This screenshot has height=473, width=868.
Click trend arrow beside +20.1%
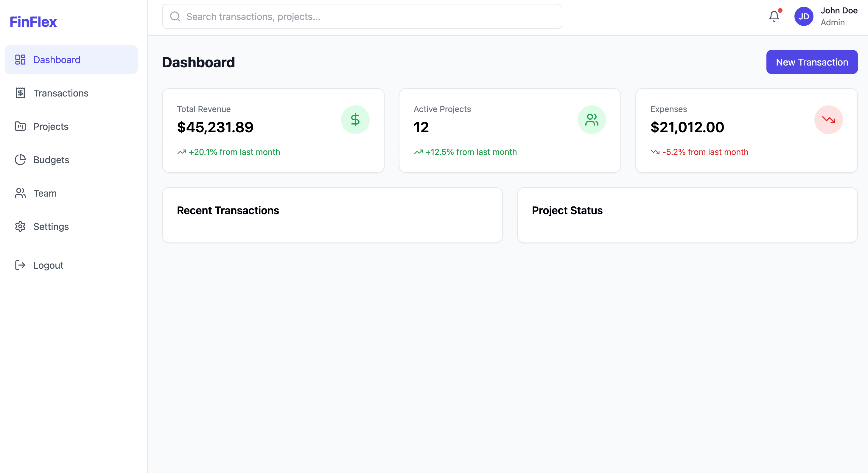click(182, 152)
